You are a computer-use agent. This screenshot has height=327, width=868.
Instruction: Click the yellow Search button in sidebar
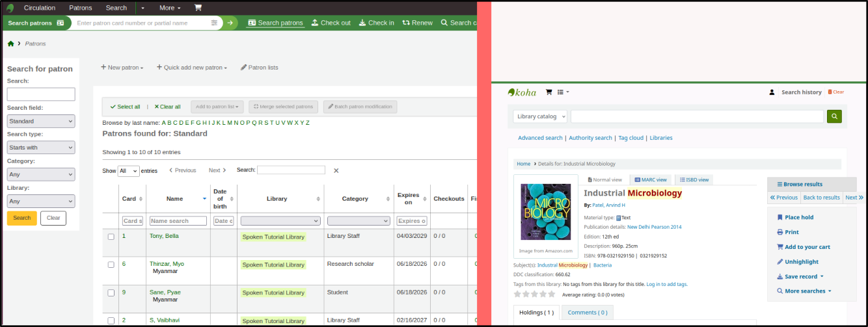22,218
